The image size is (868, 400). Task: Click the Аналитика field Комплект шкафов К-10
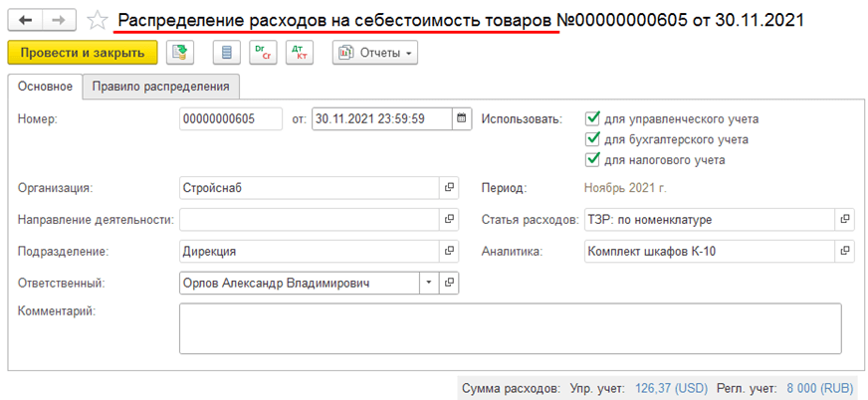pos(709,251)
